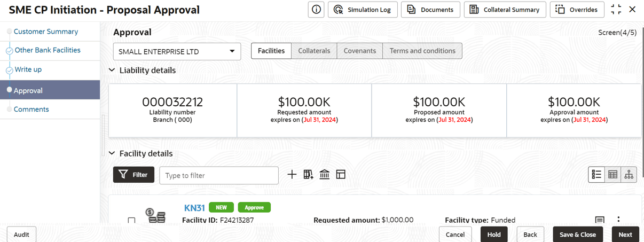Close the Proposal Approval screen
The height and width of the screenshot is (242, 644).
(632, 10)
